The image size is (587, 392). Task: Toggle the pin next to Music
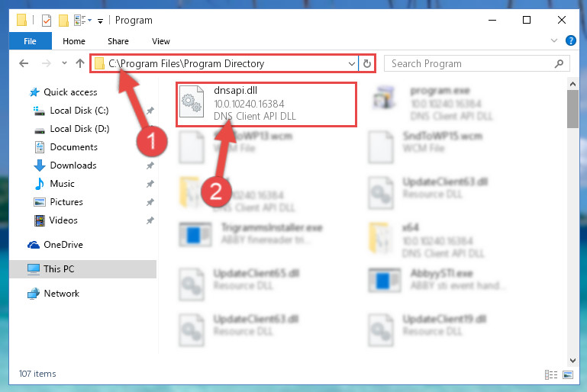150,184
